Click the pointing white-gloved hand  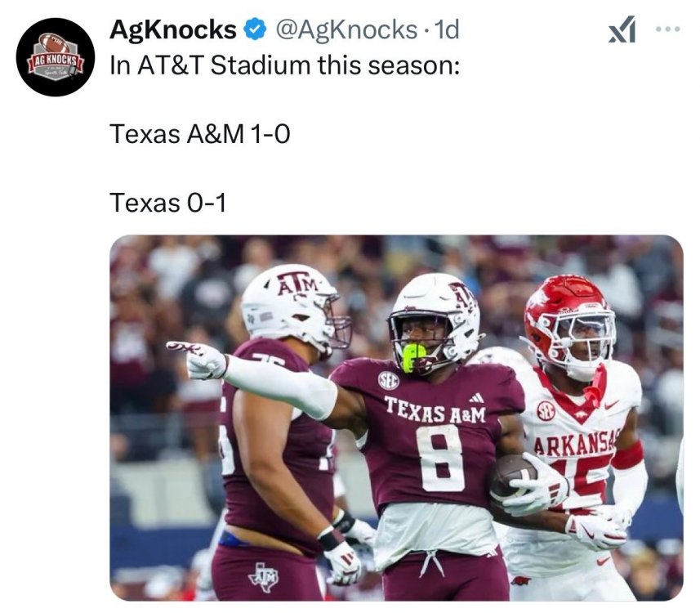(198, 359)
